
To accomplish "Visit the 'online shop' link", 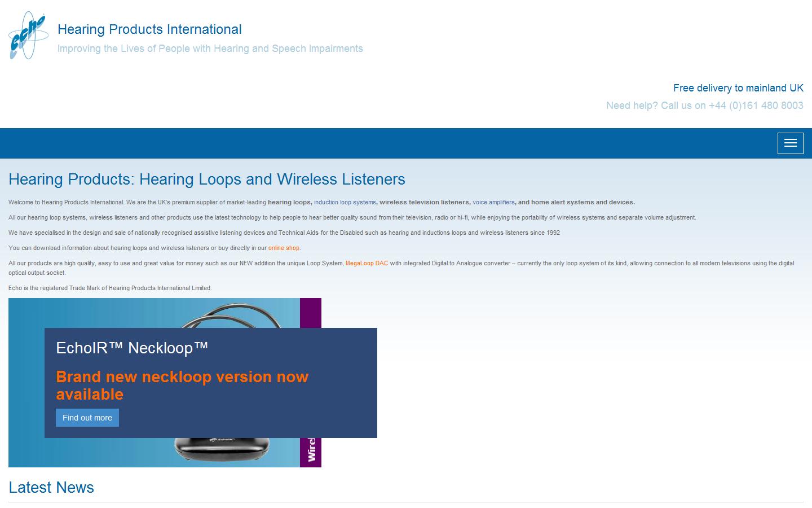I will pos(284,248).
